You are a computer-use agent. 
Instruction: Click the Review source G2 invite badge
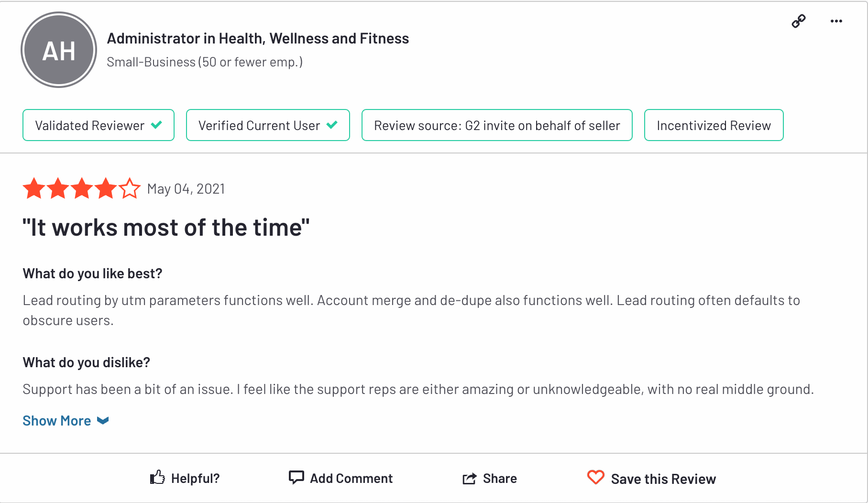497,125
